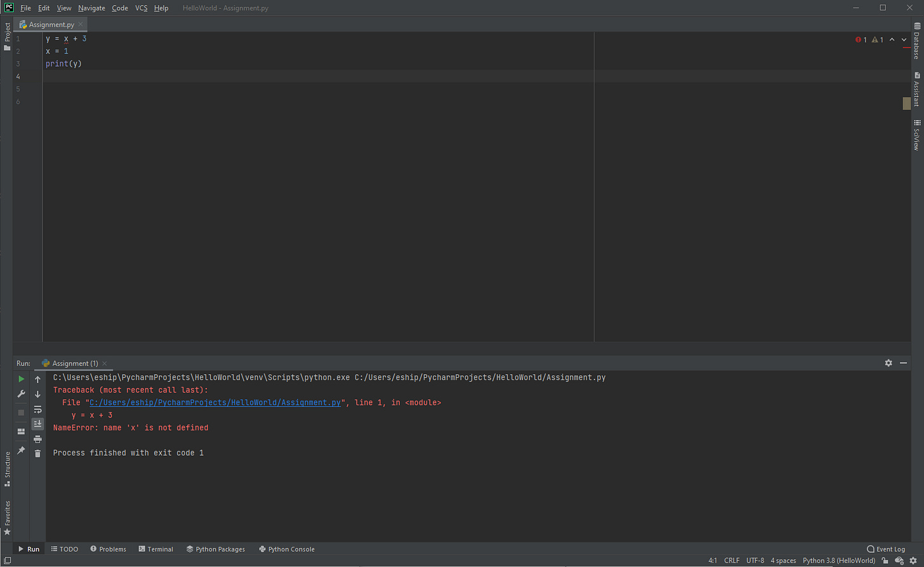Toggle tool window bars icon at bottom-left corner
924x567 pixels.
[7, 561]
